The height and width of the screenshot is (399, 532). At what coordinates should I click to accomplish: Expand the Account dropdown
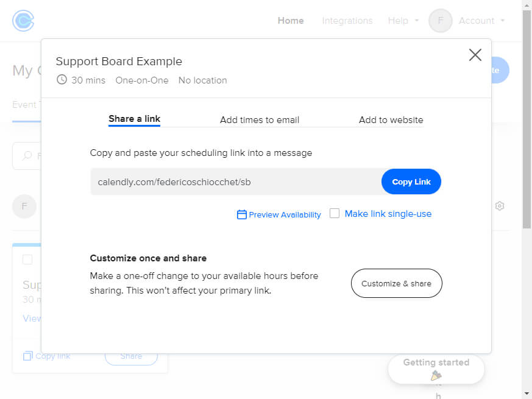(x=481, y=21)
